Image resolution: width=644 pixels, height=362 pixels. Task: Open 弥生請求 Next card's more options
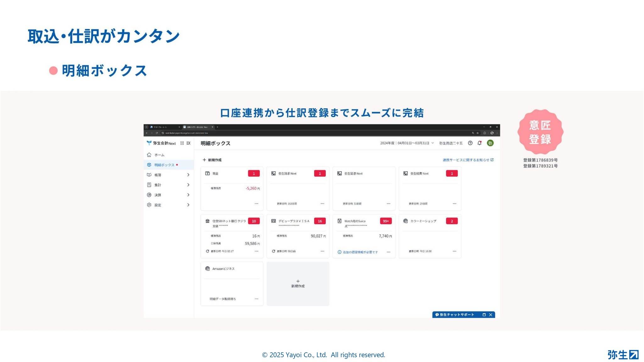(323, 204)
